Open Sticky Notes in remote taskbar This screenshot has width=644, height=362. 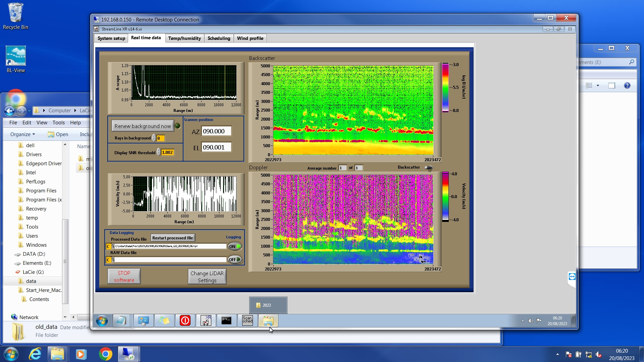coord(164,320)
